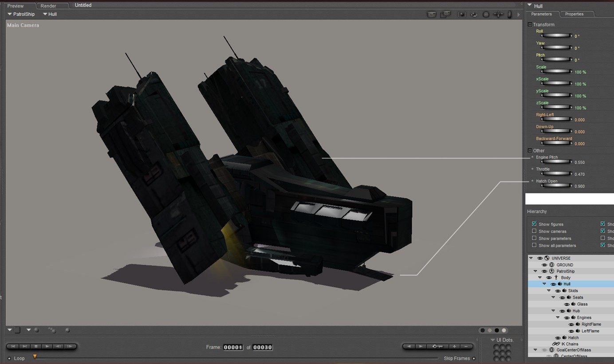
Task: Click the Body actor icon
Action: tap(556, 278)
